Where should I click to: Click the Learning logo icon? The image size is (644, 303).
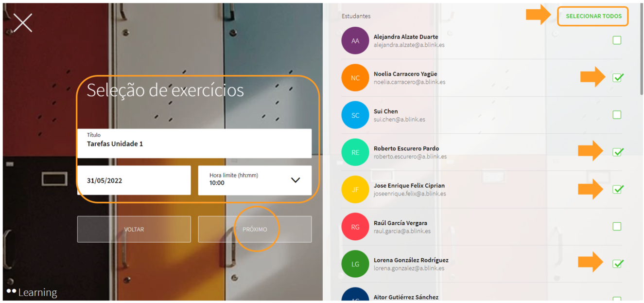coord(12,291)
